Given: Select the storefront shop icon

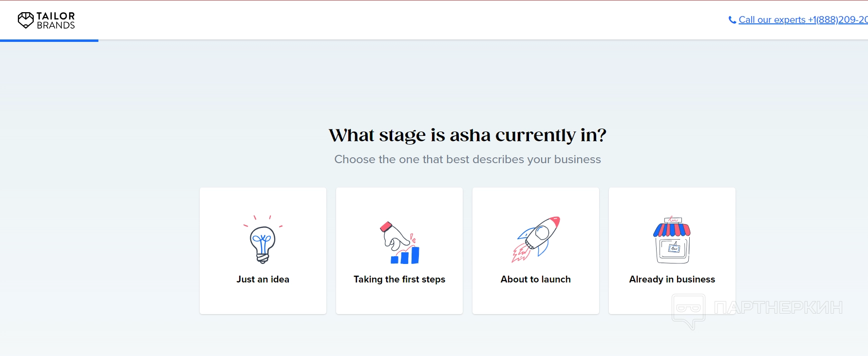Looking at the screenshot, I should [x=672, y=240].
